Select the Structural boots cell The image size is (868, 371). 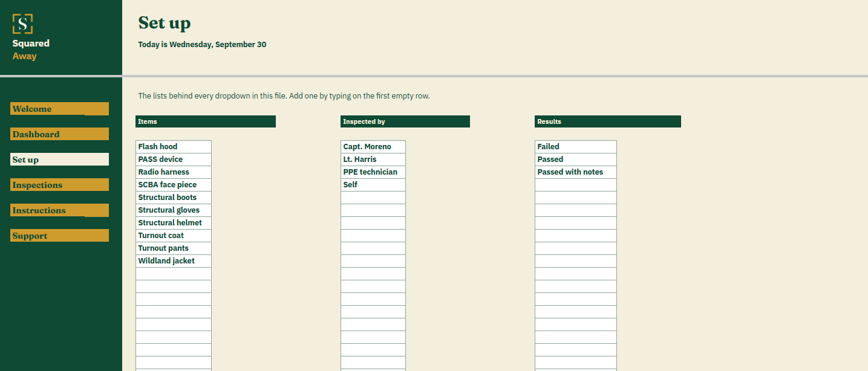(x=174, y=198)
